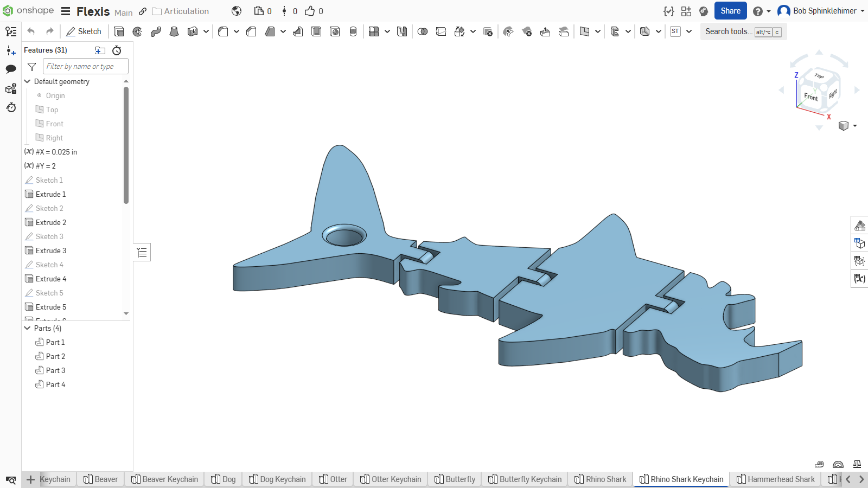Switch to the Beaver Keychain tab
The image size is (868, 488).
pyautogui.click(x=164, y=479)
